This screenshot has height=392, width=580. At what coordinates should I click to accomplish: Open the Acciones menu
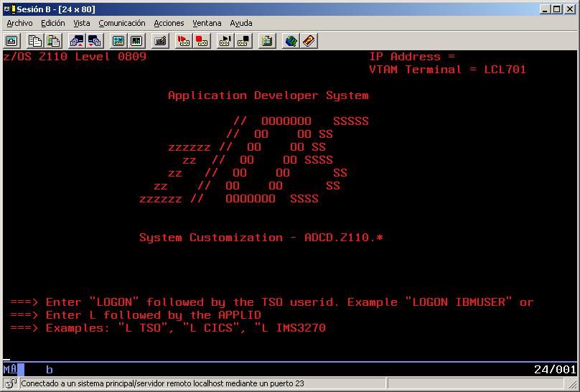coord(169,23)
